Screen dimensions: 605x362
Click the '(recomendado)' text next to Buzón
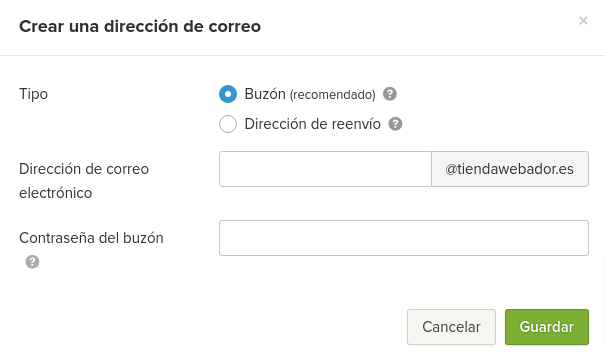pos(333,95)
